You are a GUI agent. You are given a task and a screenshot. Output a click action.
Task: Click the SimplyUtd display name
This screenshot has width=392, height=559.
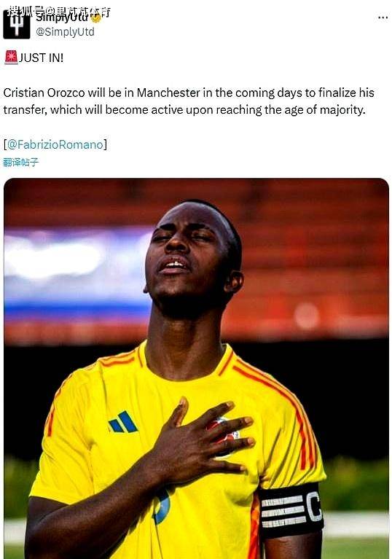click(63, 17)
